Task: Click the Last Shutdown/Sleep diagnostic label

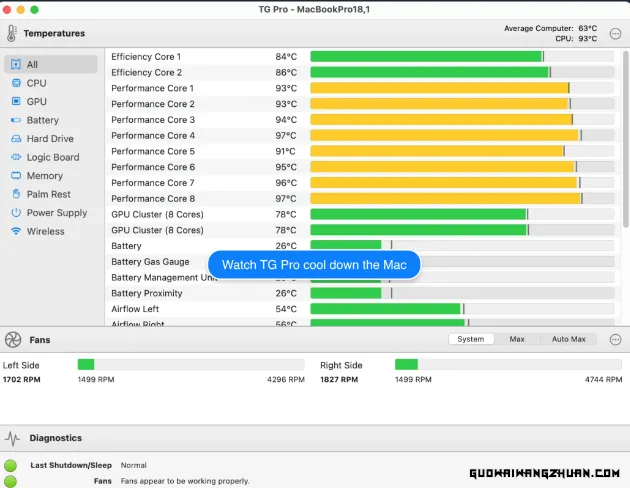Action: (x=71, y=465)
